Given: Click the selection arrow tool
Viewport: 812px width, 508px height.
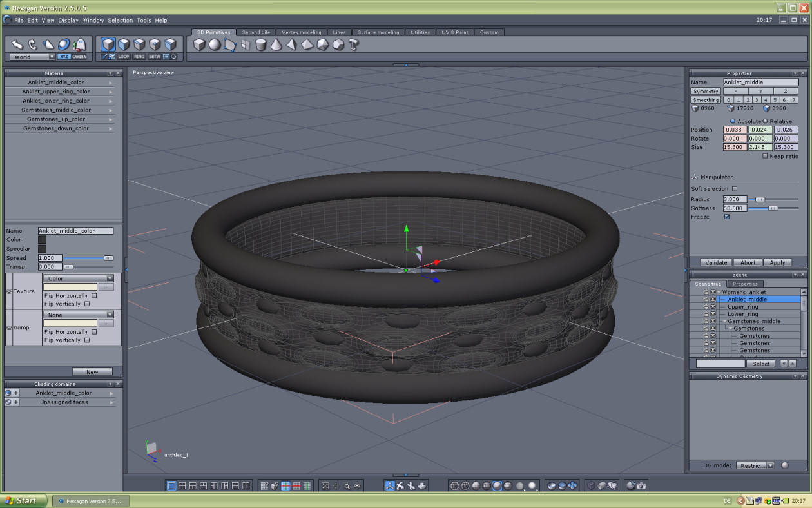Looking at the screenshot, I should tap(17, 44).
